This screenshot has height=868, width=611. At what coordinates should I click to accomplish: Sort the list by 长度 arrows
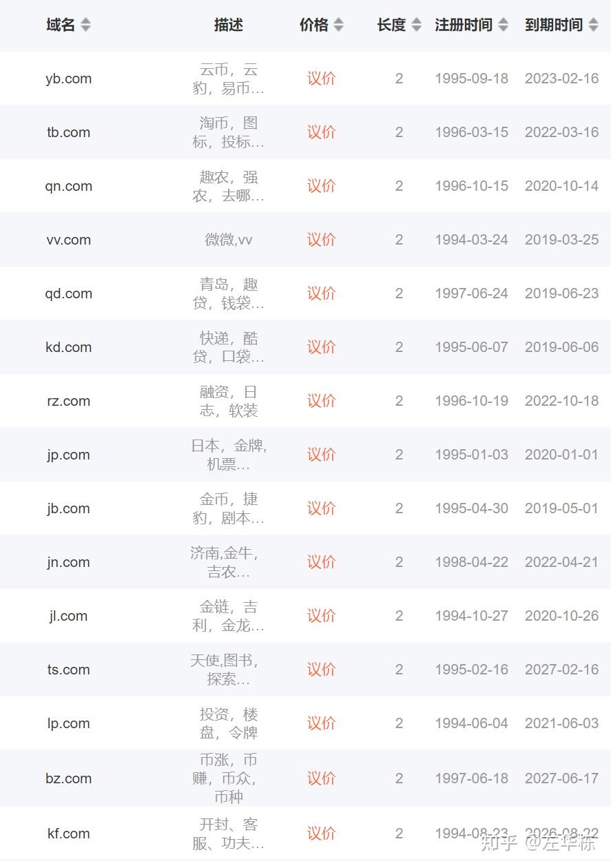click(416, 25)
